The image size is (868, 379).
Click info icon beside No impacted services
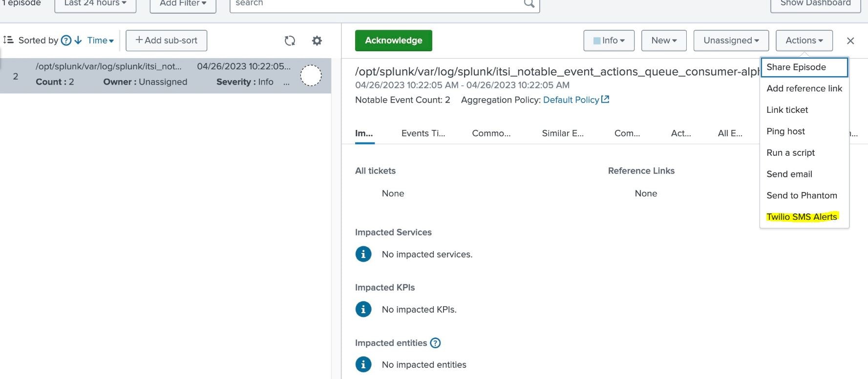pos(363,254)
